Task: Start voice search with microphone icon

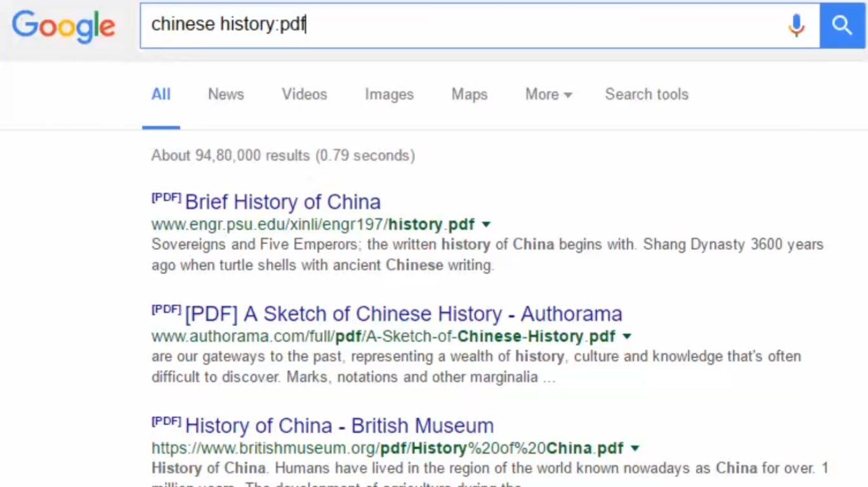Action: click(x=796, y=25)
